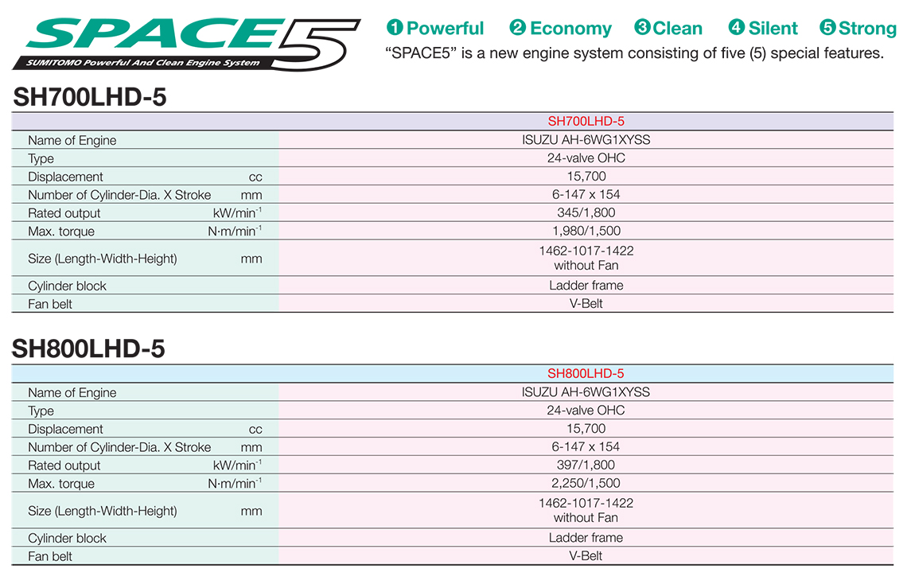The width and height of the screenshot is (907, 588).
Task: Select the red SH700LHD-5 table column header
Action: tap(586, 121)
